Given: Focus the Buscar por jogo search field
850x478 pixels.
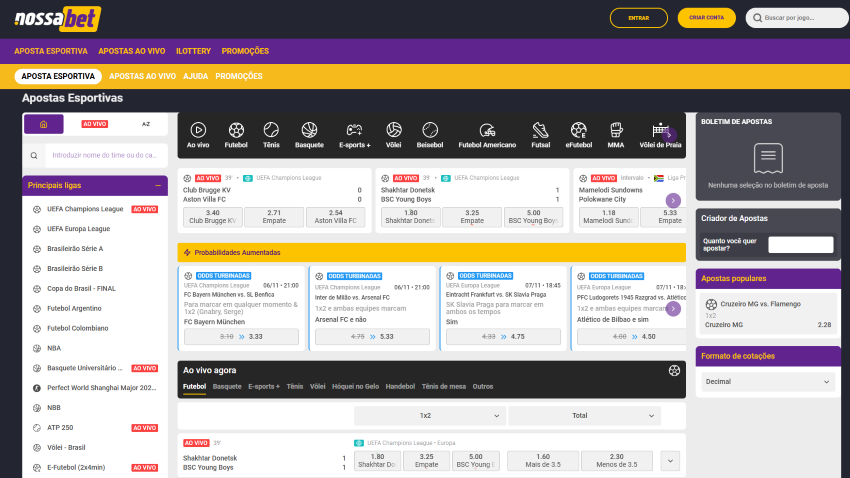Looking at the screenshot, I should [x=797, y=18].
